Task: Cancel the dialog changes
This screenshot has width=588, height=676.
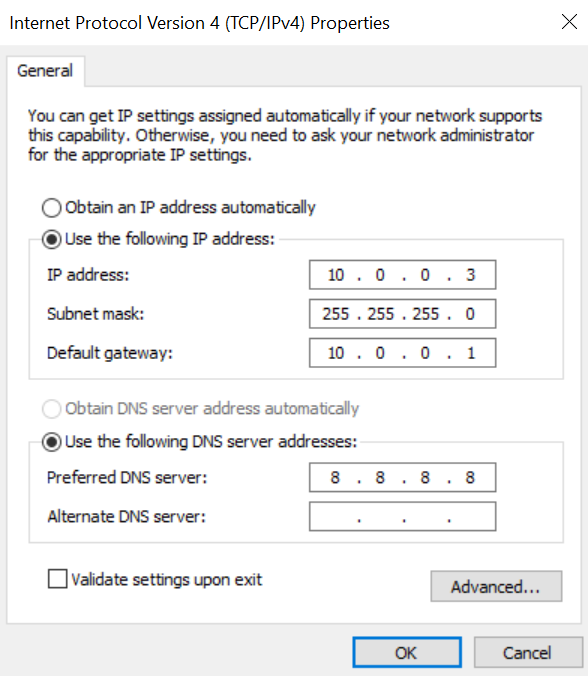Action: coord(528,653)
